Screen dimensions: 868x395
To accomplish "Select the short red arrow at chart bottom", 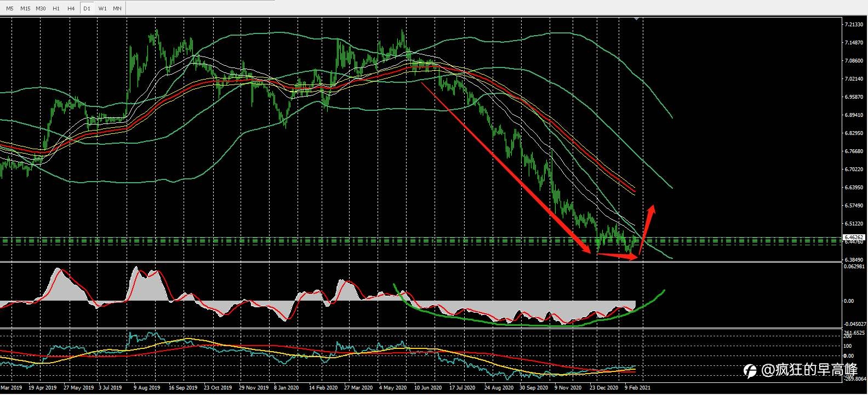I will 618,255.
